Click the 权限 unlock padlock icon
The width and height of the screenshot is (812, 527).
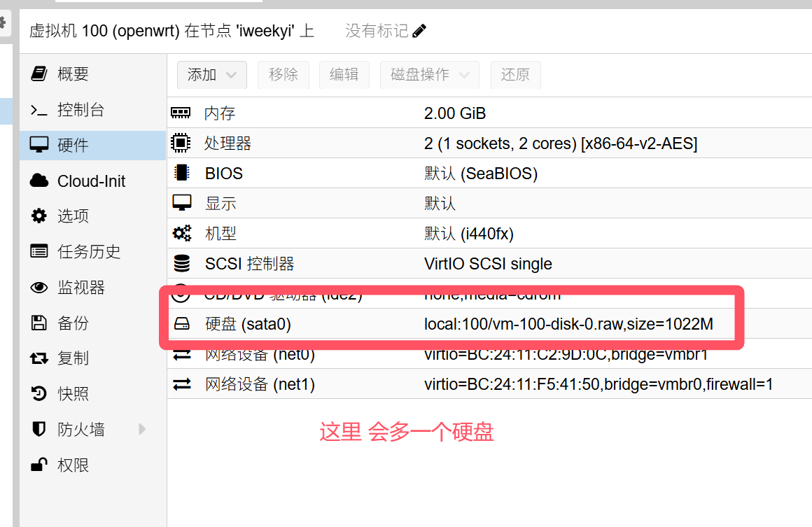pyautogui.click(x=39, y=465)
